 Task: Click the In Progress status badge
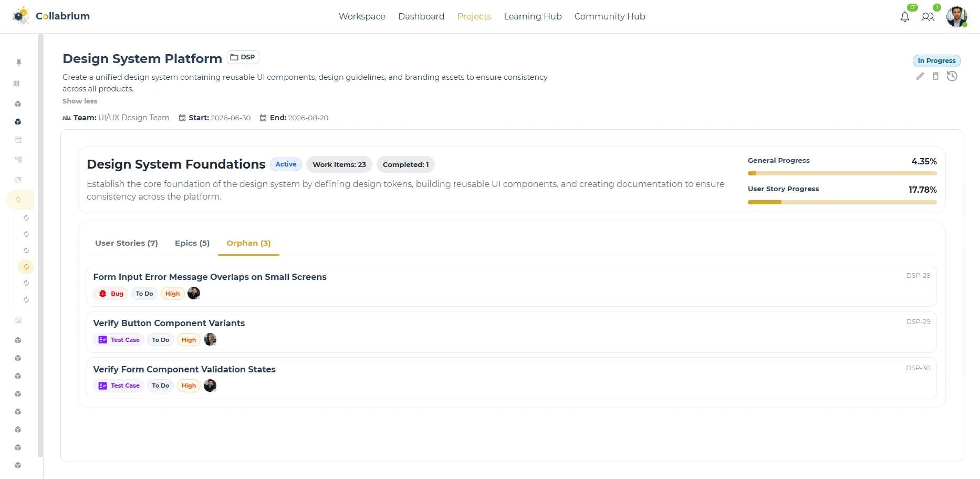pyautogui.click(x=937, y=61)
